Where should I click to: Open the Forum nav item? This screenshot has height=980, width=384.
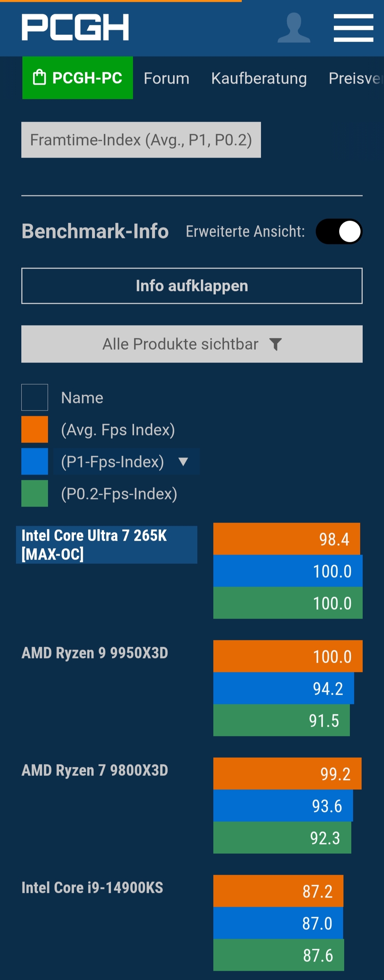click(x=166, y=78)
